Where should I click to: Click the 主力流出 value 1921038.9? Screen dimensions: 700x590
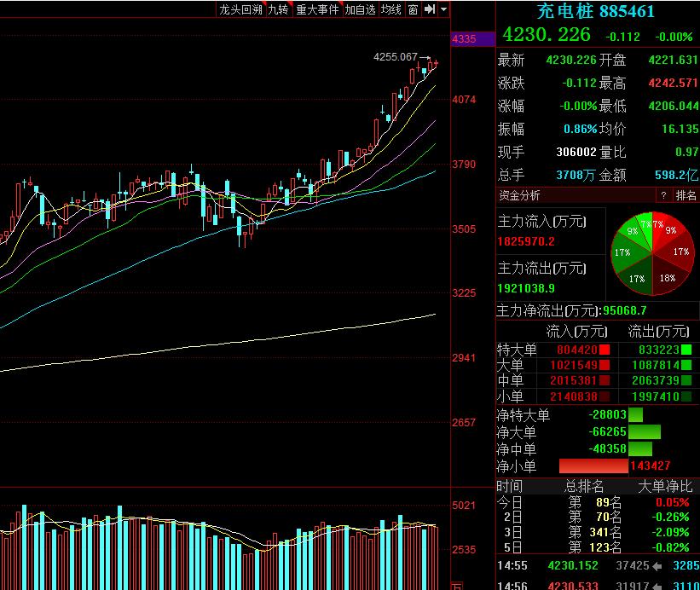point(526,288)
